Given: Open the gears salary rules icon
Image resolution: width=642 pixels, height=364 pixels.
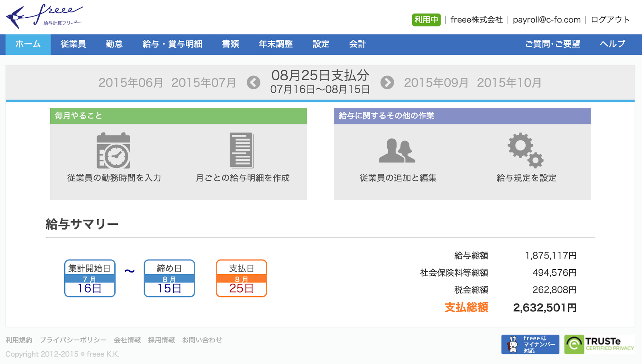Looking at the screenshot, I should (x=525, y=150).
